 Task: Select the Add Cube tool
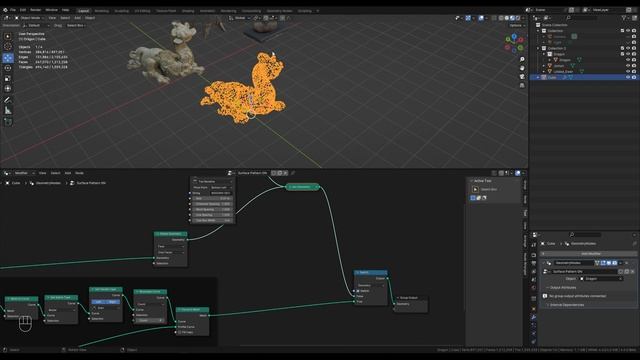pos(8,122)
